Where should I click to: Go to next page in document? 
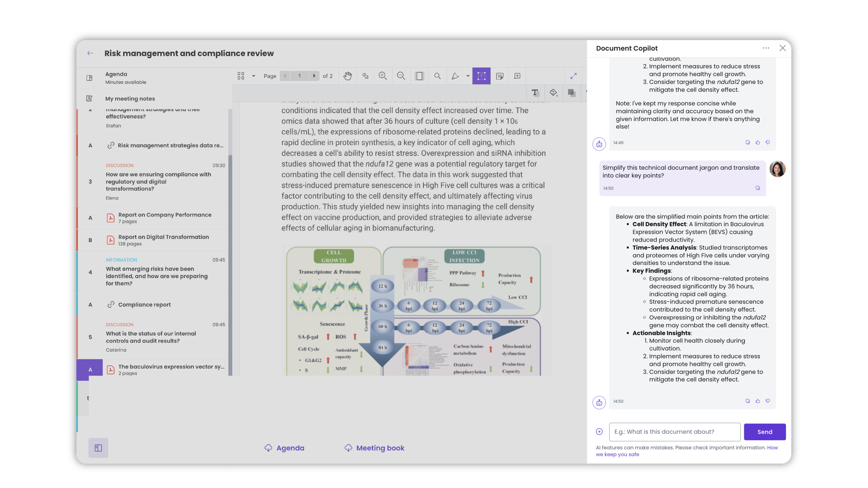[314, 76]
